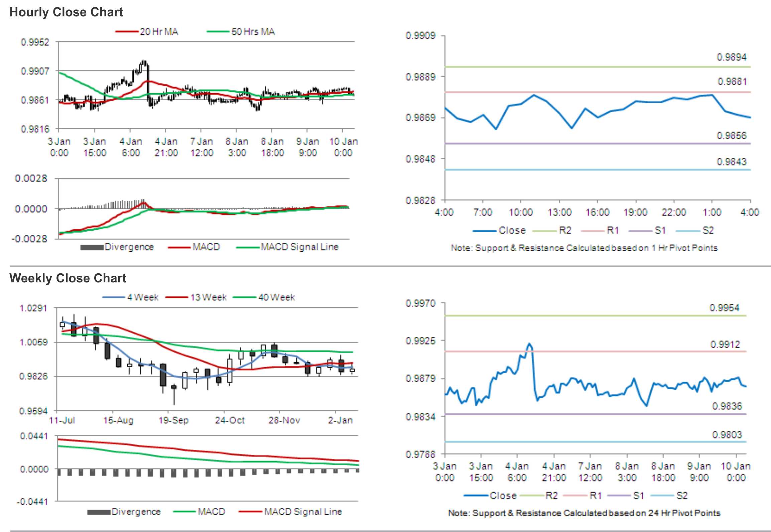Click the S1 value '0.9856'
771x532 pixels.
pyautogui.click(x=731, y=136)
